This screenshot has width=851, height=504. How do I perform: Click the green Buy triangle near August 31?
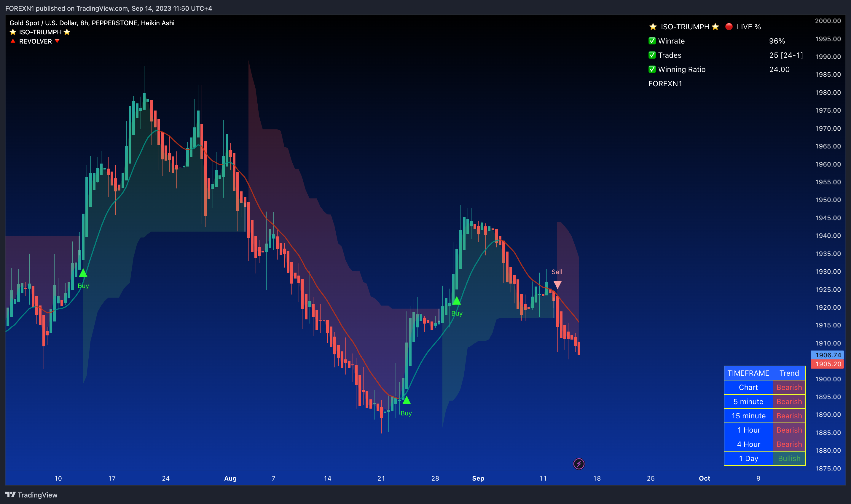[x=456, y=300]
